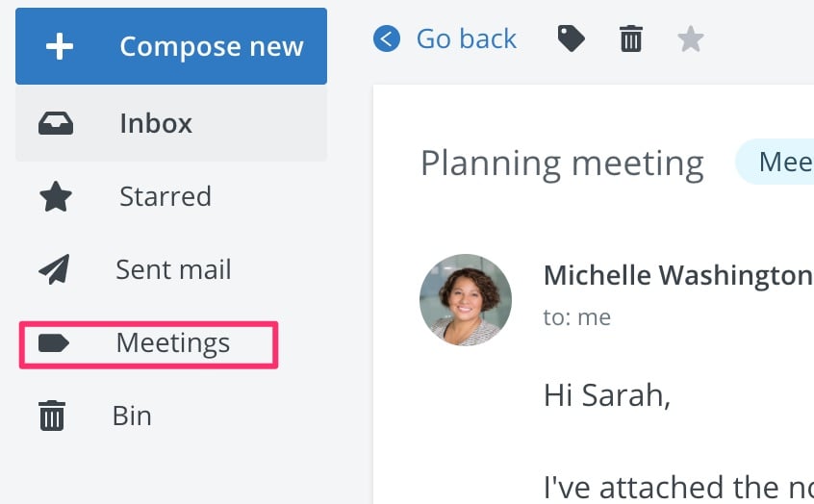Click the circular back arrow icon
The width and height of the screenshot is (814, 504).
tap(387, 39)
